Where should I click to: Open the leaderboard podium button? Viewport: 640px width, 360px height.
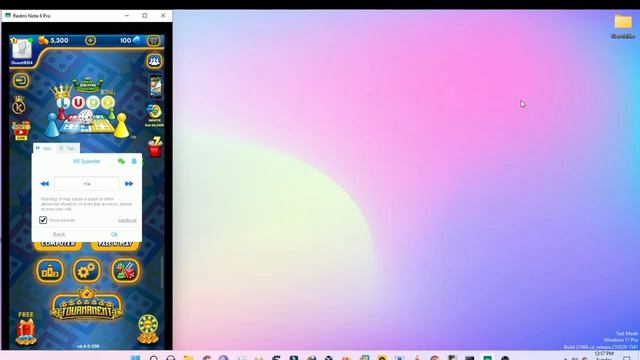click(x=50, y=271)
